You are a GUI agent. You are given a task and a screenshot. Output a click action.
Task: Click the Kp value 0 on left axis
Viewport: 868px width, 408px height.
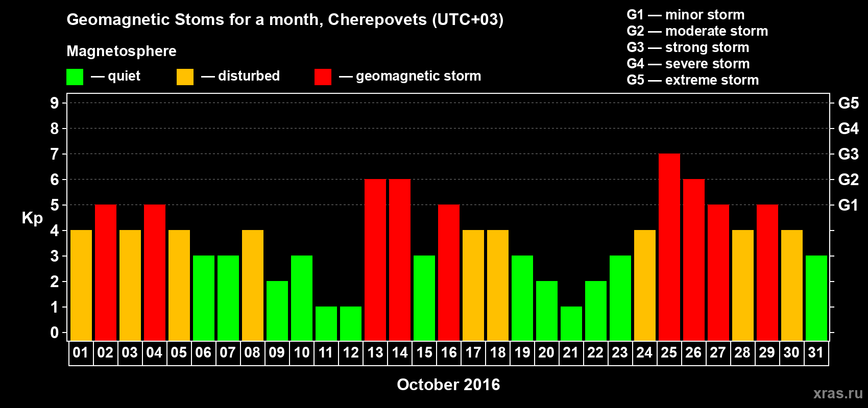click(x=55, y=333)
